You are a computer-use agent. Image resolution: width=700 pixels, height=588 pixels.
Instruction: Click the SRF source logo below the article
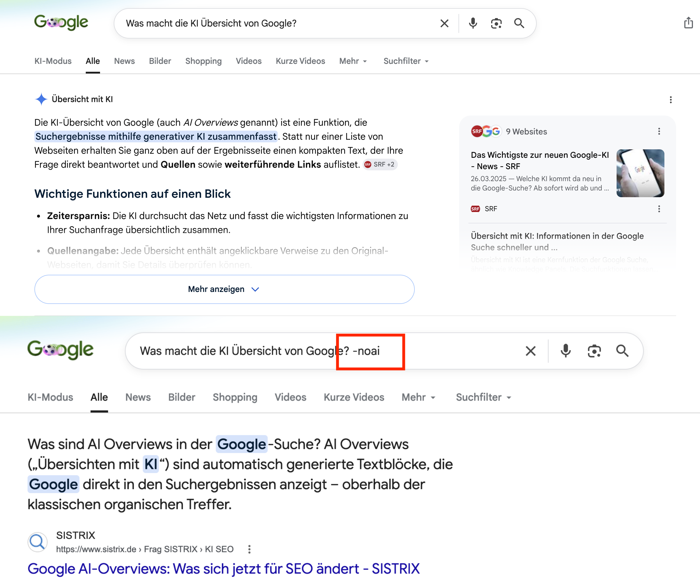(x=475, y=209)
